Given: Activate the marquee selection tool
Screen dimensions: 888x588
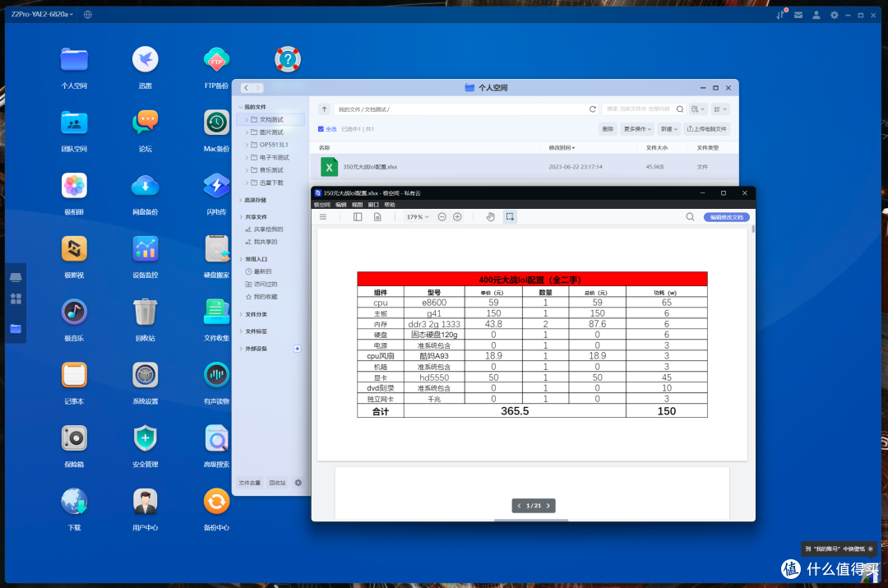Looking at the screenshot, I should pyautogui.click(x=510, y=217).
